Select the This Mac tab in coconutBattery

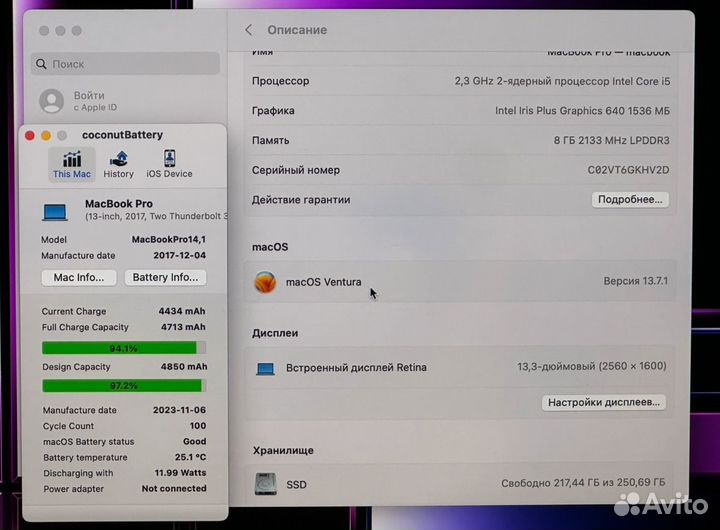click(x=72, y=164)
